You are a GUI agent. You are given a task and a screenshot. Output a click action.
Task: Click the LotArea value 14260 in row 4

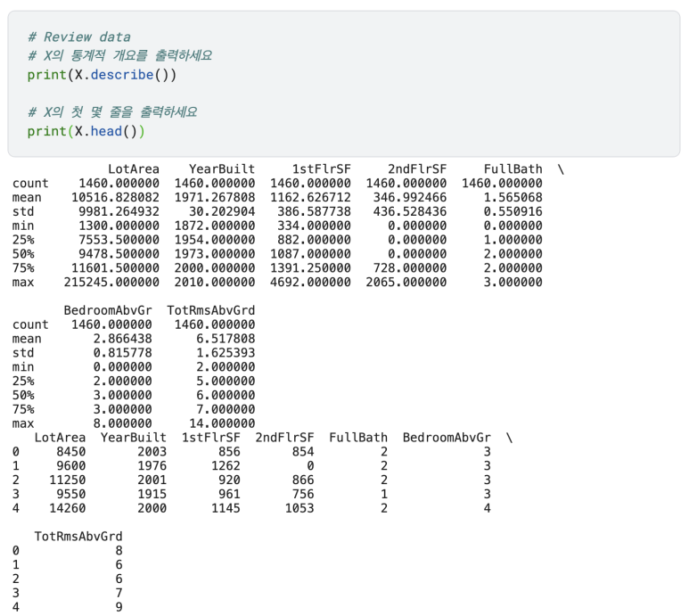point(67,508)
